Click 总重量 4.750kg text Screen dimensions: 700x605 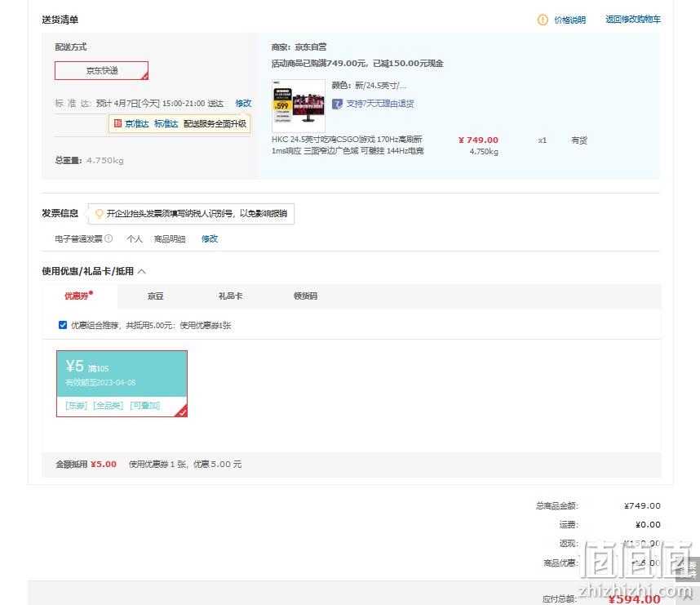pos(89,160)
